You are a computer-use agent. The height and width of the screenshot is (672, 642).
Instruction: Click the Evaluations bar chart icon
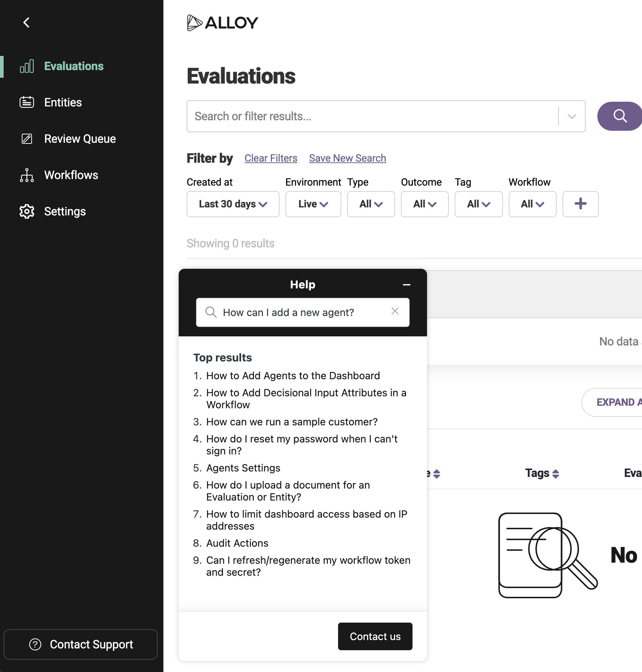[x=27, y=66]
